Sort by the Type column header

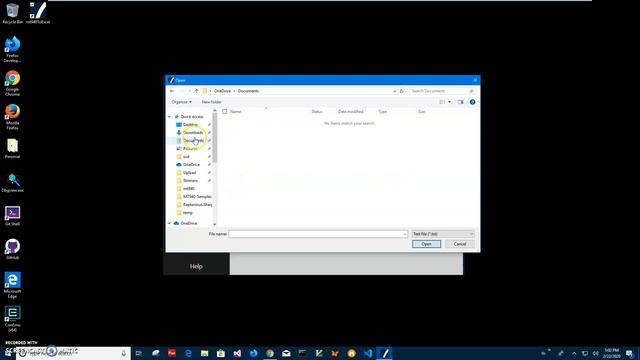coord(382,111)
